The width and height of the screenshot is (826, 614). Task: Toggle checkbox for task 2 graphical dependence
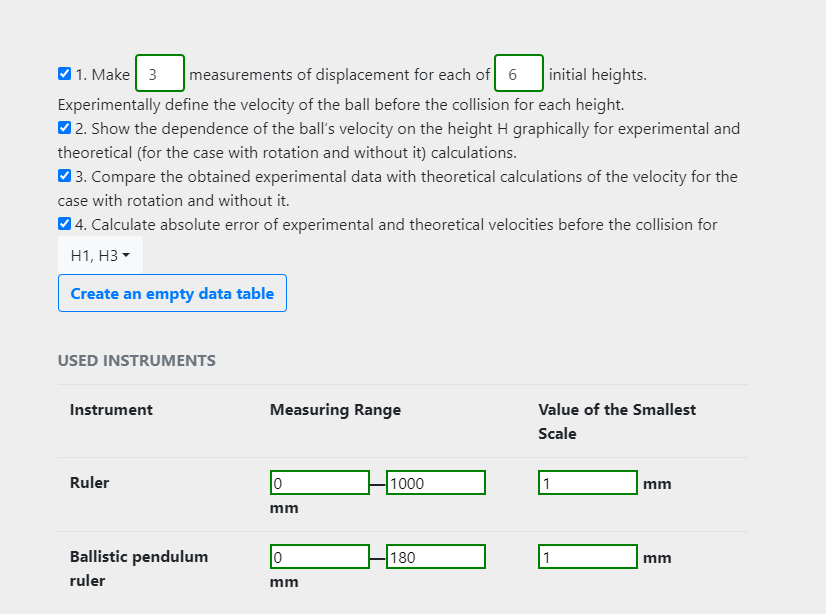[x=63, y=128]
